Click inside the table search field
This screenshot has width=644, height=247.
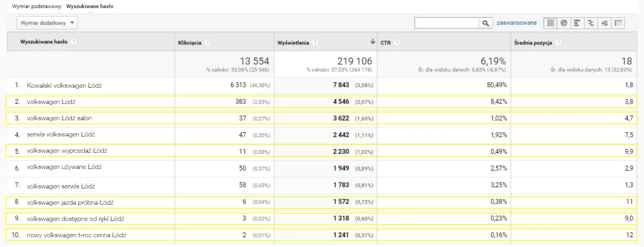(x=447, y=23)
